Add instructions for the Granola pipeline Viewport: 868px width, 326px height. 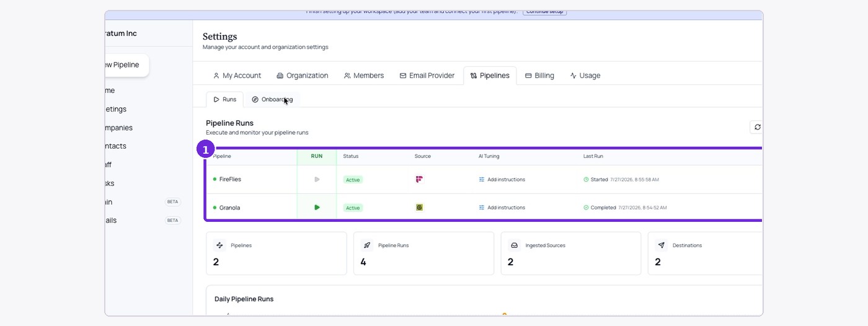(x=502, y=208)
